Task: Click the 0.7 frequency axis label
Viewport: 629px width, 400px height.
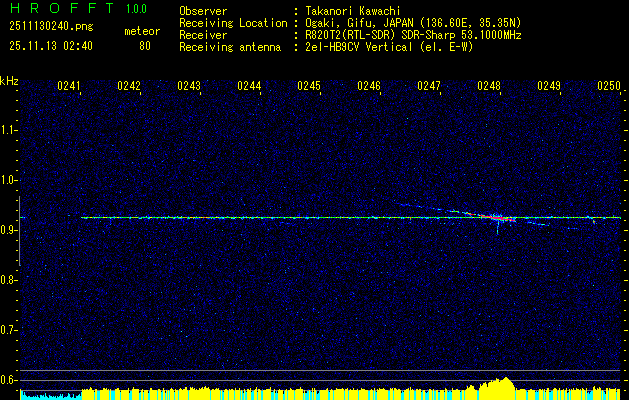Action: [10, 329]
